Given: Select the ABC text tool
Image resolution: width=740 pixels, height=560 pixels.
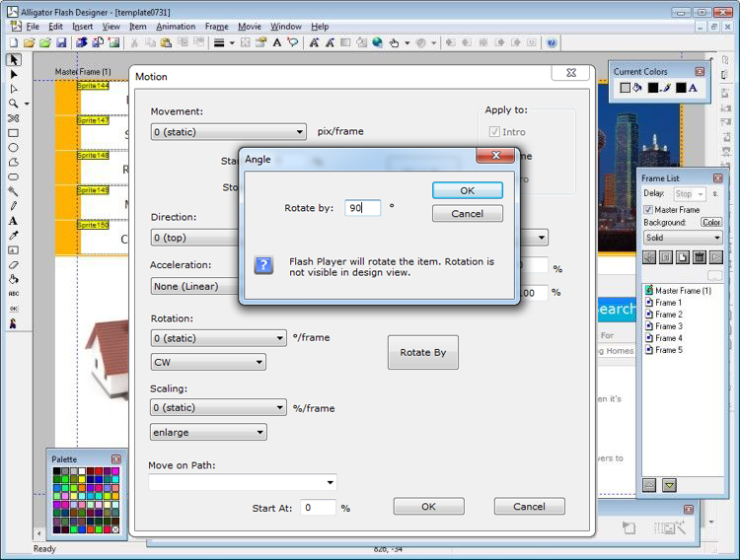Looking at the screenshot, I should click(13, 294).
